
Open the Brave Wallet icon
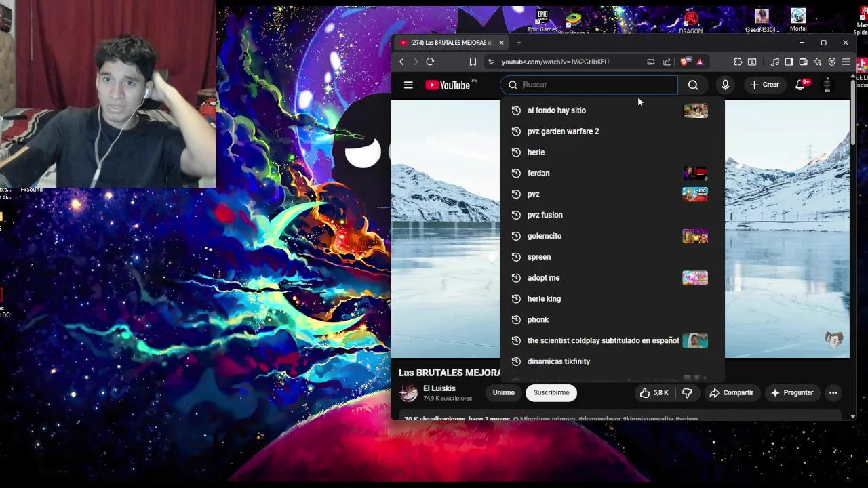click(803, 62)
